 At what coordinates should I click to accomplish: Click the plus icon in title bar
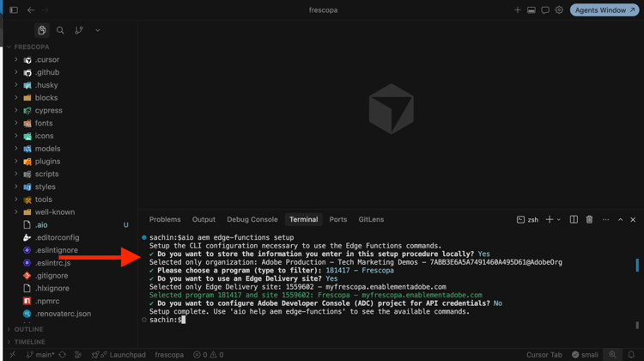tap(518, 9)
